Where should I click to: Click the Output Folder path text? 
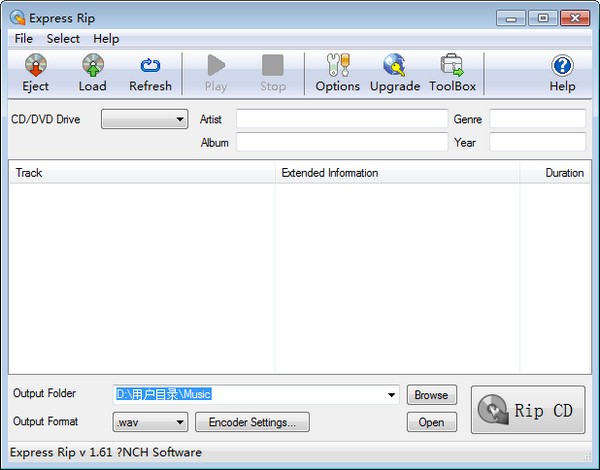(x=163, y=394)
